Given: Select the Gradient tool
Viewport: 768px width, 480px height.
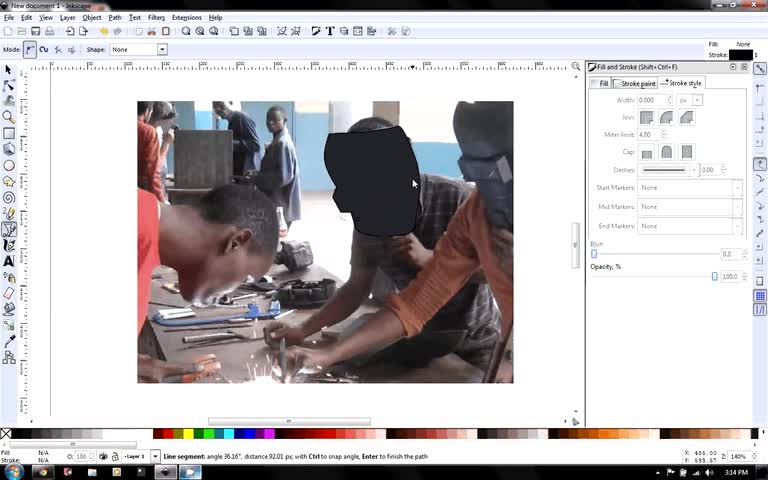Looking at the screenshot, I should coord(8,325).
